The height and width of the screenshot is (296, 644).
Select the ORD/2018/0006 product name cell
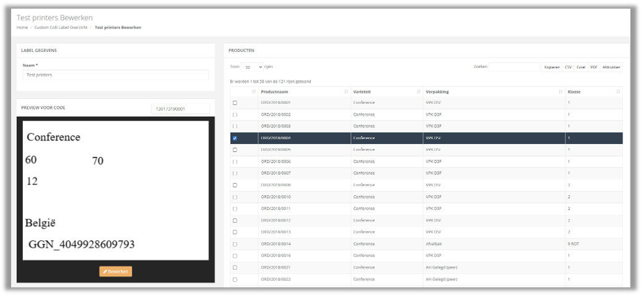point(304,162)
